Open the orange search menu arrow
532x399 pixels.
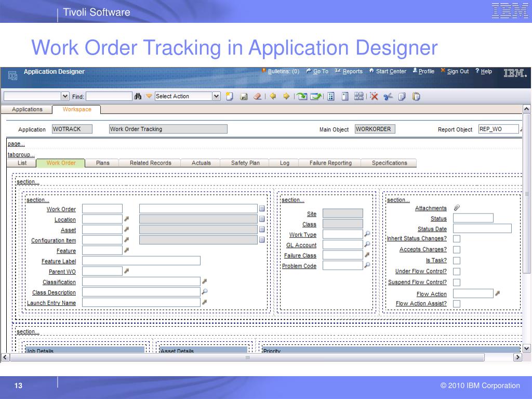[149, 96]
